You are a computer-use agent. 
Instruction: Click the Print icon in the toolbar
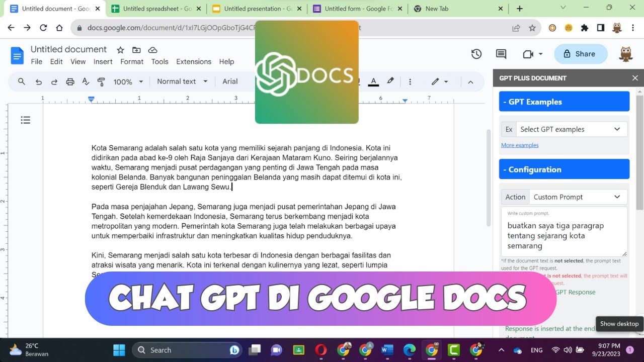70,81
